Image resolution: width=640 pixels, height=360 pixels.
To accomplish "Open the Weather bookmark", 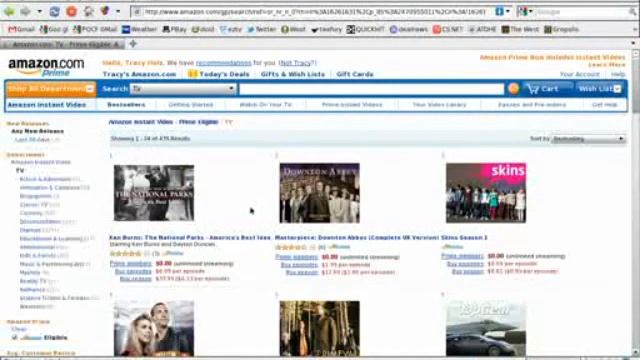I will click(140, 29).
